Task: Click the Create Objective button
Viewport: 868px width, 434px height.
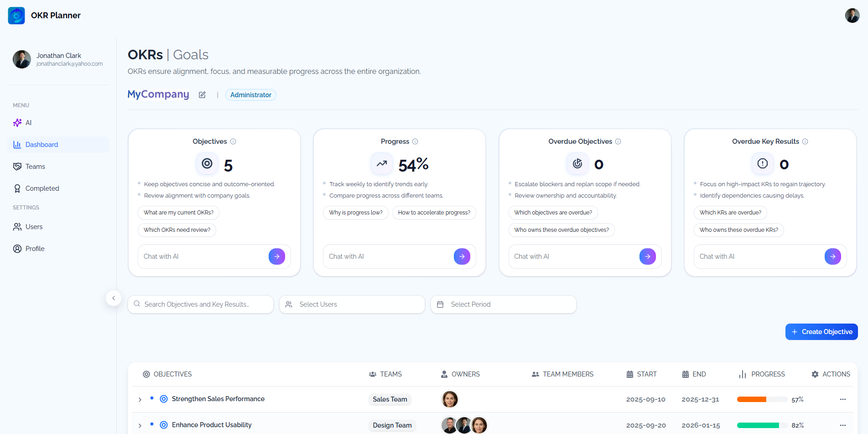Action: click(821, 332)
